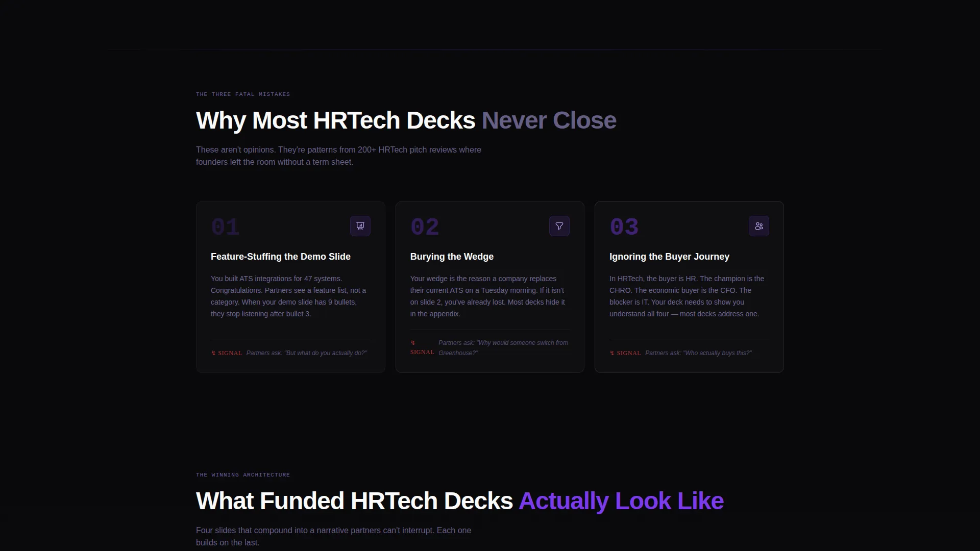Click the 'Your wedge is the reason' paragraph
This screenshot has height=551, width=980.
[x=487, y=296]
